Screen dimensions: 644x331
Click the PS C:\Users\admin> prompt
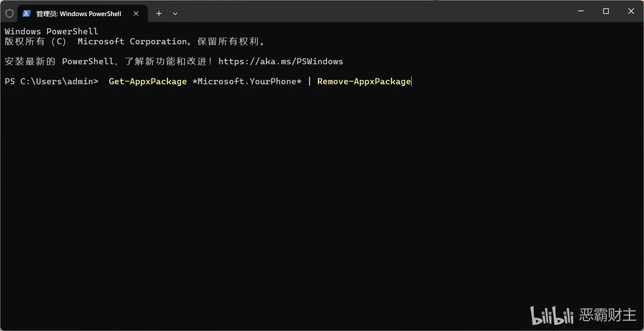point(51,82)
